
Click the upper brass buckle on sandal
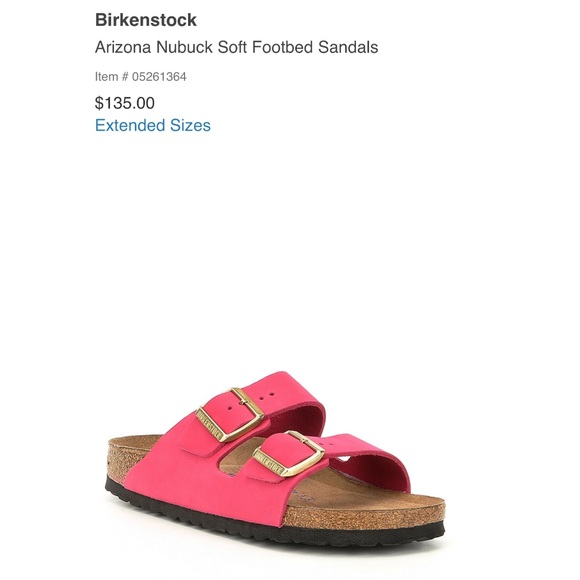click(230, 415)
